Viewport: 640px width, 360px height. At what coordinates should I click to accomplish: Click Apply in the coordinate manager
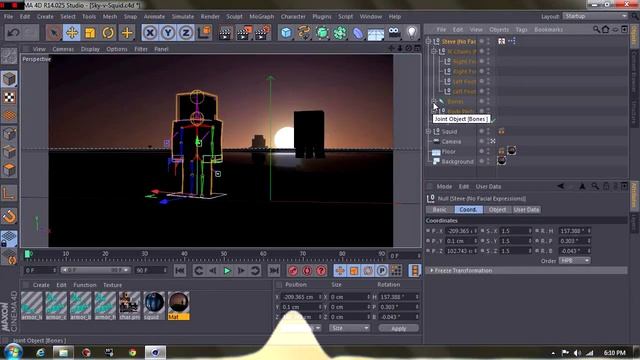[x=398, y=328]
